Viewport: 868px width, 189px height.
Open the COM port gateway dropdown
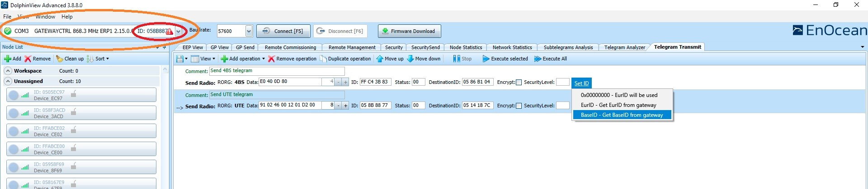tap(179, 32)
